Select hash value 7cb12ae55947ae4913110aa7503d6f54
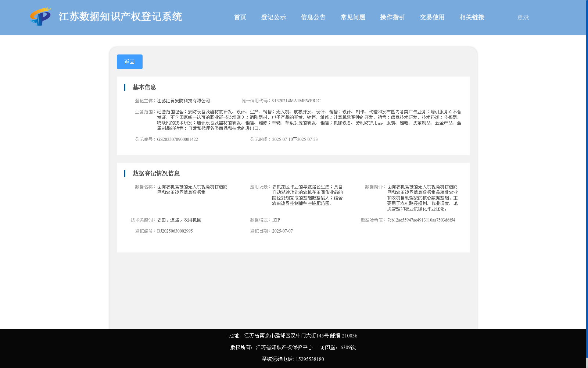 pyautogui.click(x=421, y=220)
